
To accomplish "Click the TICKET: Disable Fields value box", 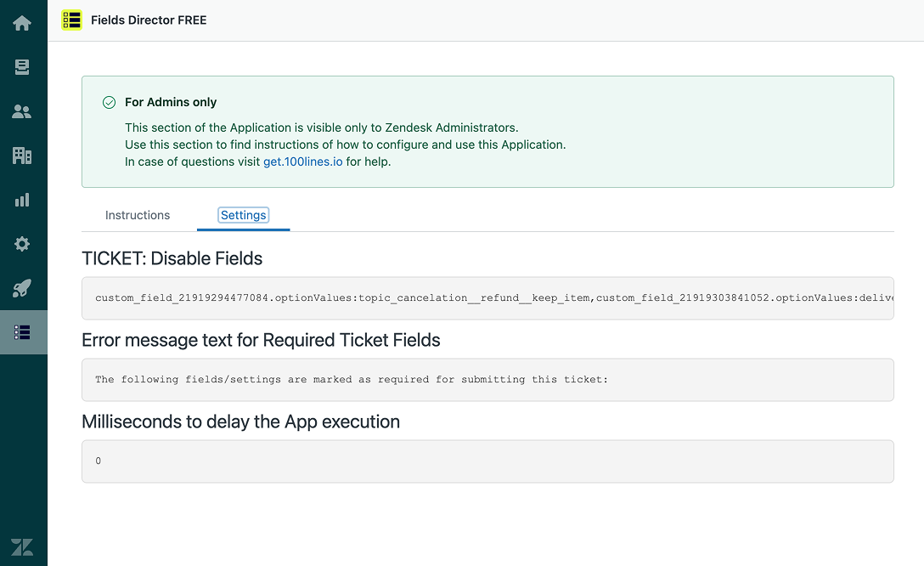I will [x=487, y=298].
